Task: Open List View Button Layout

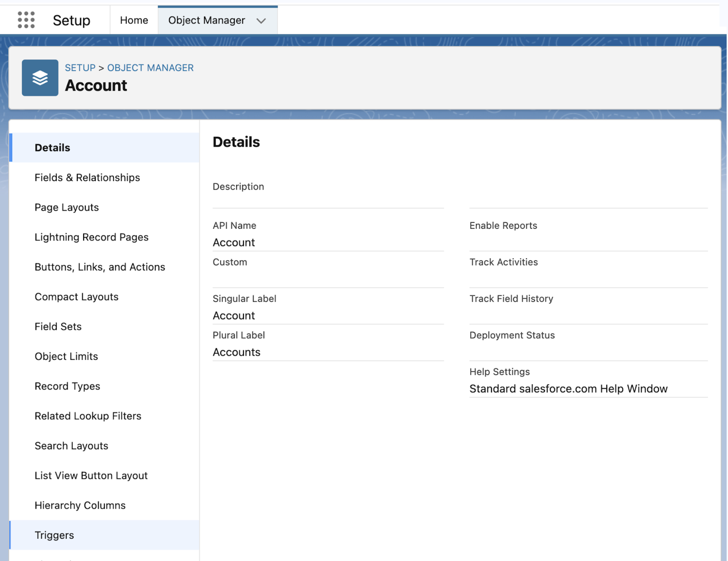Action: coord(104,476)
